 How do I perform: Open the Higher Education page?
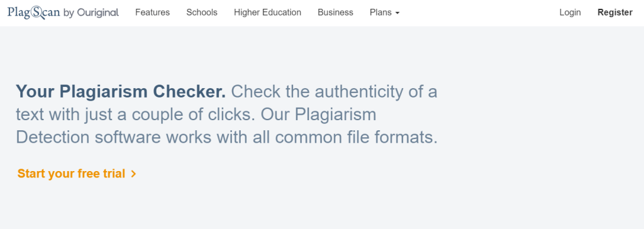[x=267, y=13]
